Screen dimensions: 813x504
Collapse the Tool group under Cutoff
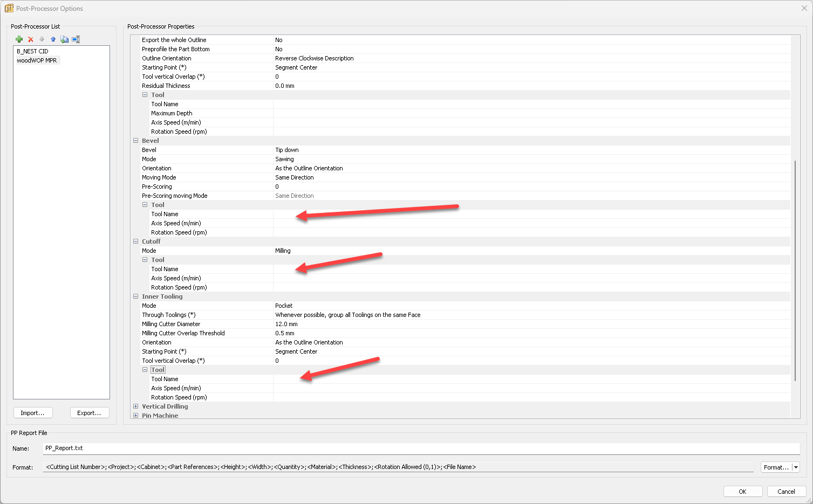[145, 260]
